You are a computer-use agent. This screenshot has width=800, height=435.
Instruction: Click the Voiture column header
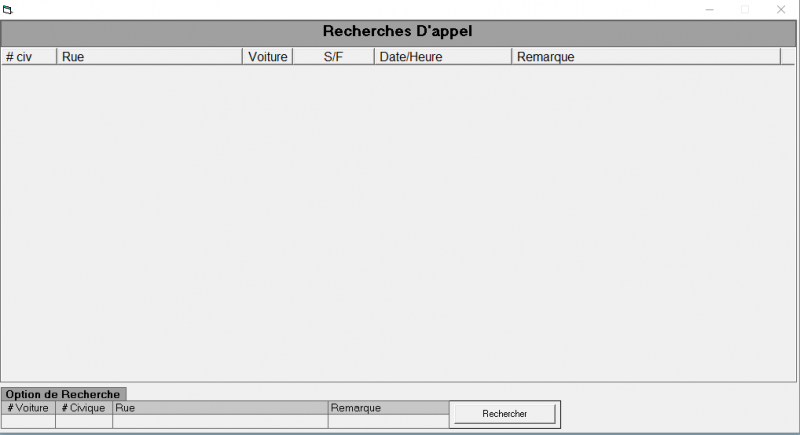pyautogui.click(x=268, y=57)
